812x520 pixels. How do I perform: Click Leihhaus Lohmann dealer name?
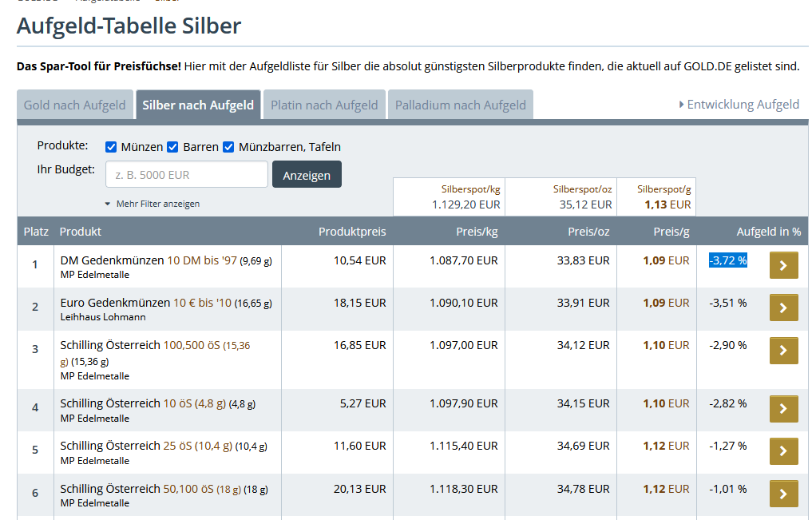coord(102,317)
